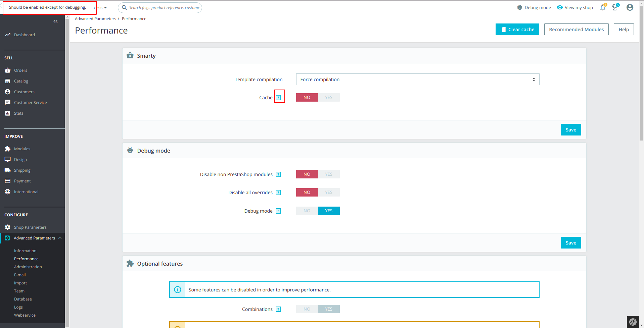Open the Symfony profiler icon
644x328 pixels.
point(633,322)
